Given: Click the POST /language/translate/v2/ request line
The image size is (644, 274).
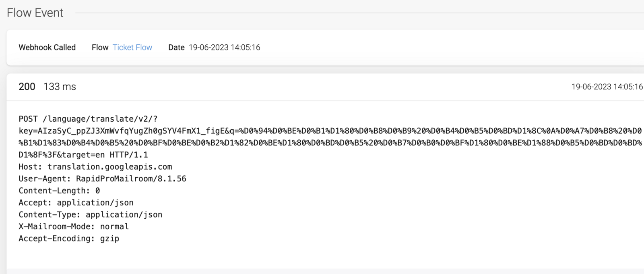Looking at the screenshot, I should [88, 119].
